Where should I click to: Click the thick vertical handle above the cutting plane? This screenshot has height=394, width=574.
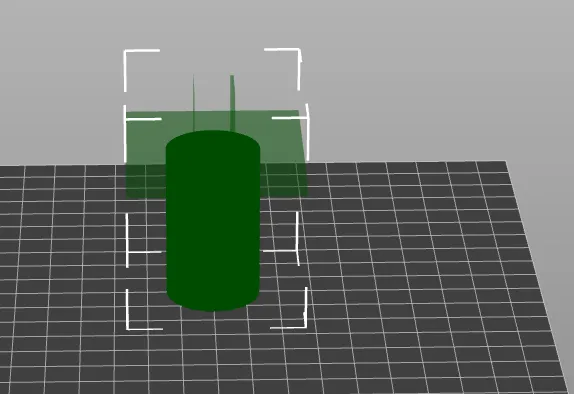[x=232, y=103]
